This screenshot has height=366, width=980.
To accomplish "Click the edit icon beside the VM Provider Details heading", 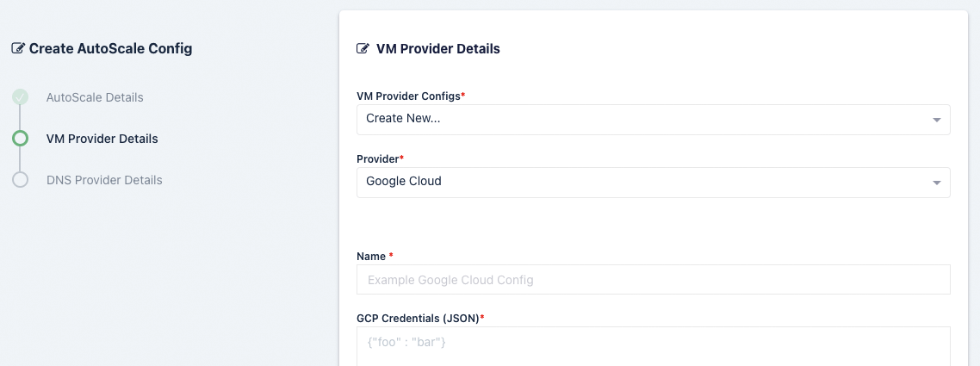I will coord(363,48).
